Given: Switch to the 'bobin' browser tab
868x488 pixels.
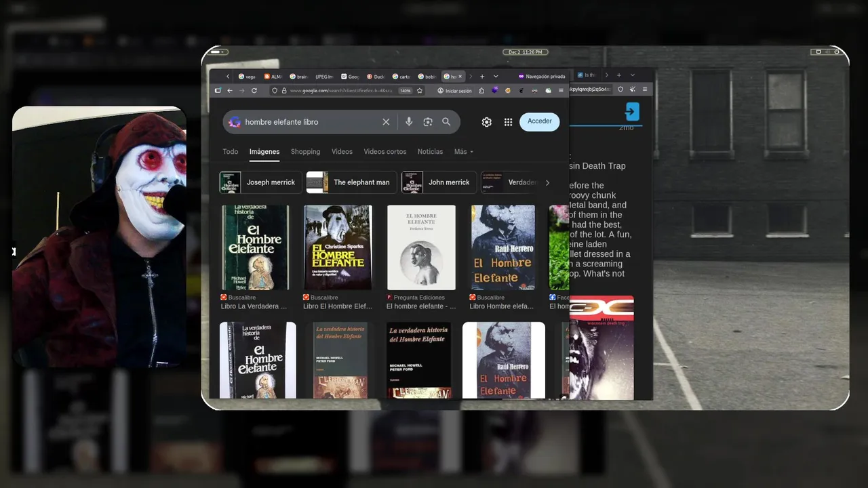Looking at the screenshot, I should coord(427,77).
